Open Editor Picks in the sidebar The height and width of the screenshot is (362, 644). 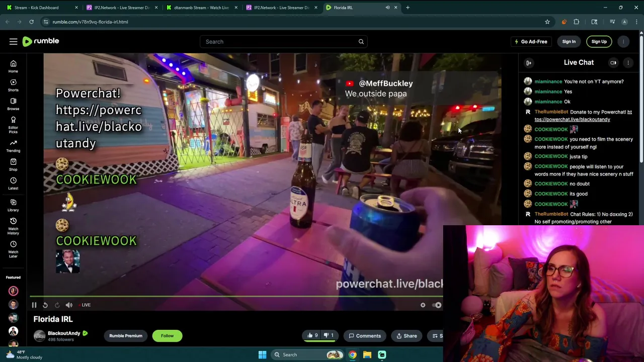13,125
